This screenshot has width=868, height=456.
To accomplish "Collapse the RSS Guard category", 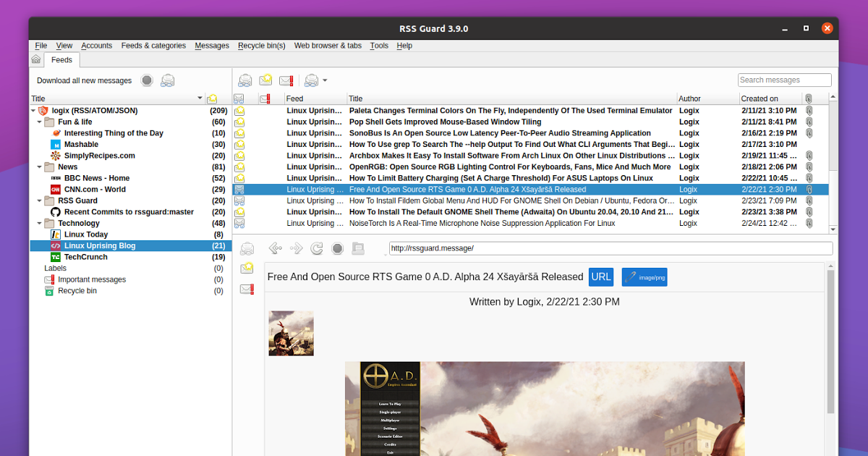I will [39, 200].
